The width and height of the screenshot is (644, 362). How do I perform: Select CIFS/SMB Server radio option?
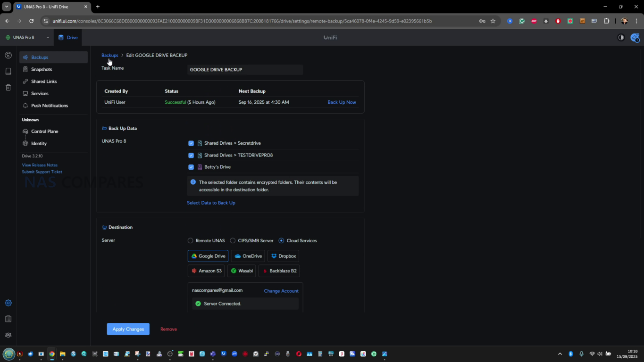233,240
